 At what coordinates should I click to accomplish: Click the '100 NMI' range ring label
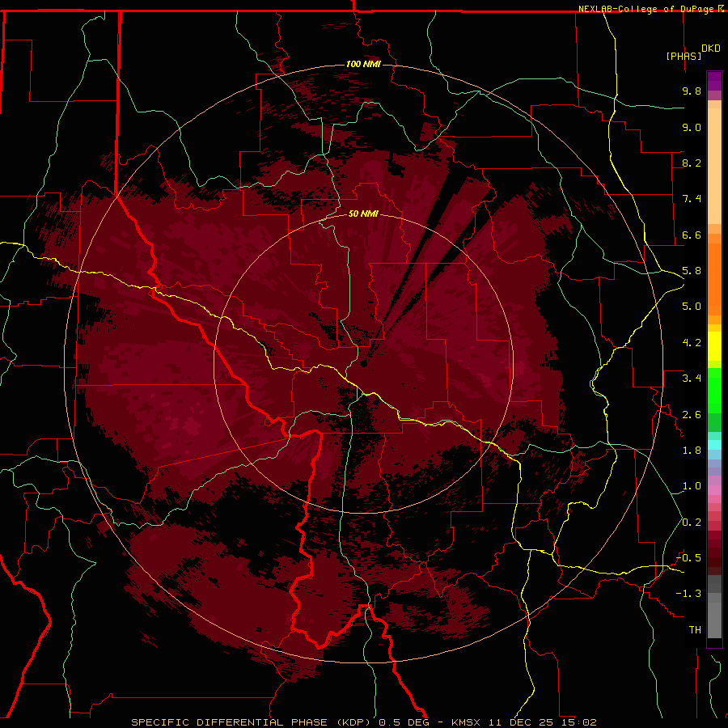point(363,64)
